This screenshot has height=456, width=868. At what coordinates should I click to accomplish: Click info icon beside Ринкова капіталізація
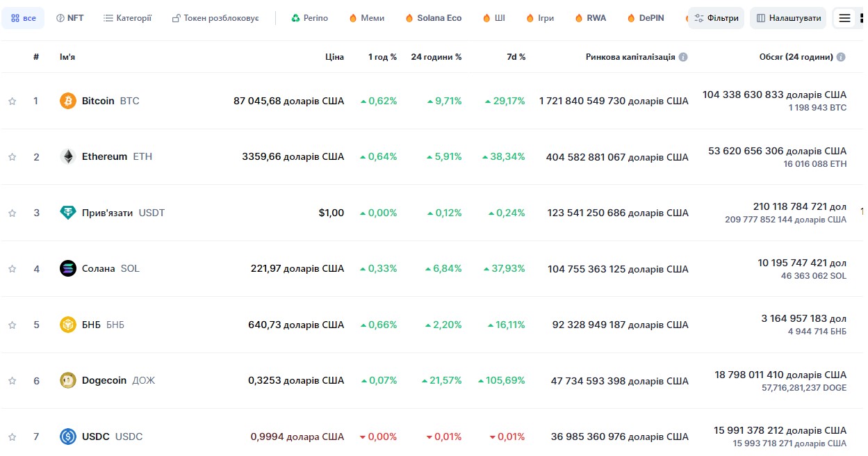[x=683, y=57]
